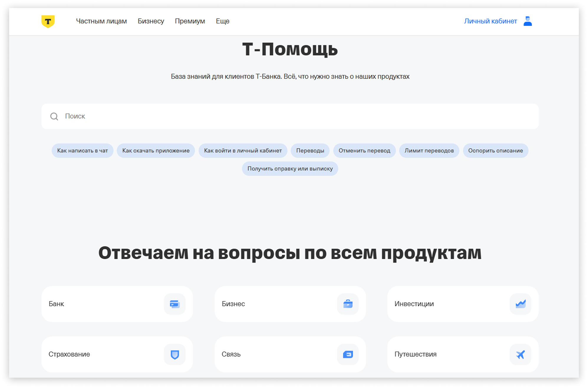The width and height of the screenshot is (588, 388).
Task: Click the Как написать в чат chip
Action: [83, 151]
